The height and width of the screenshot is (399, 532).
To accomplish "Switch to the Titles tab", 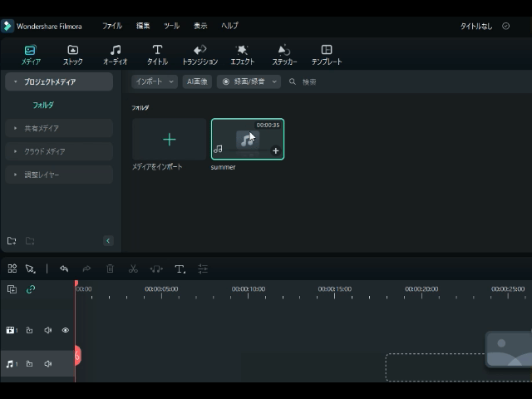I will 157,55.
